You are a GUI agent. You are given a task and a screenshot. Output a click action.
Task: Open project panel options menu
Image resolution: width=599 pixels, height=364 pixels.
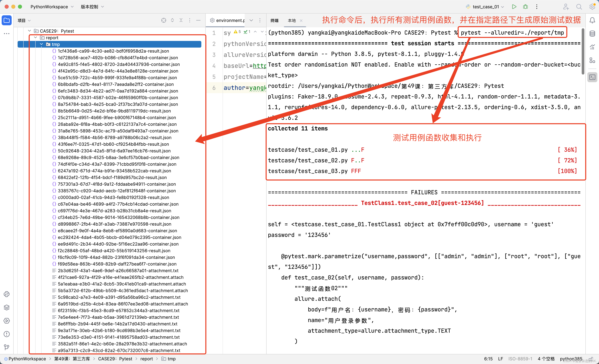tap(190, 20)
